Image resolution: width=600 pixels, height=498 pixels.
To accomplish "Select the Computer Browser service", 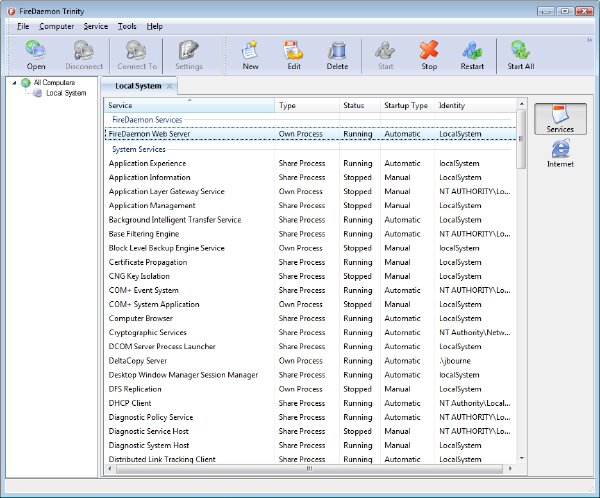I will pyautogui.click(x=310, y=318).
